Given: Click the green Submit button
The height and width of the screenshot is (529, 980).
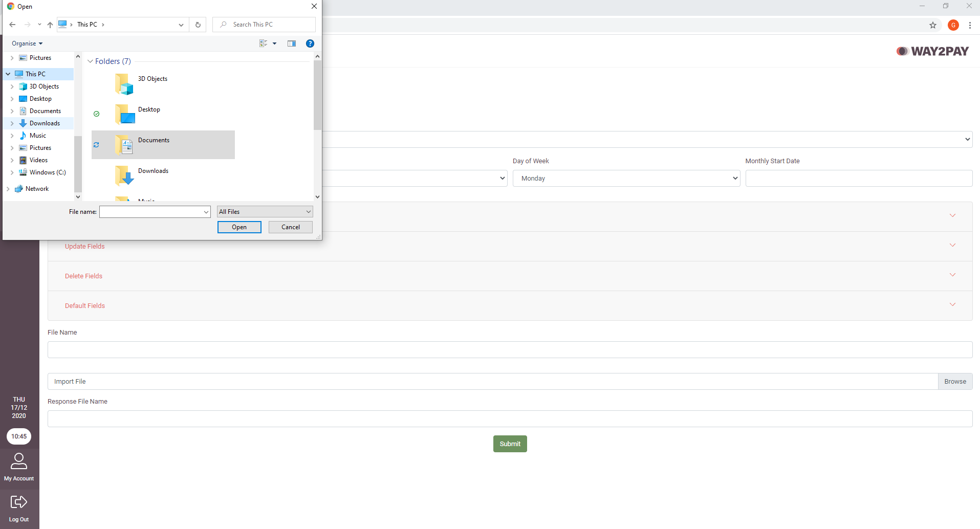Looking at the screenshot, I should [x=510, y=444].
